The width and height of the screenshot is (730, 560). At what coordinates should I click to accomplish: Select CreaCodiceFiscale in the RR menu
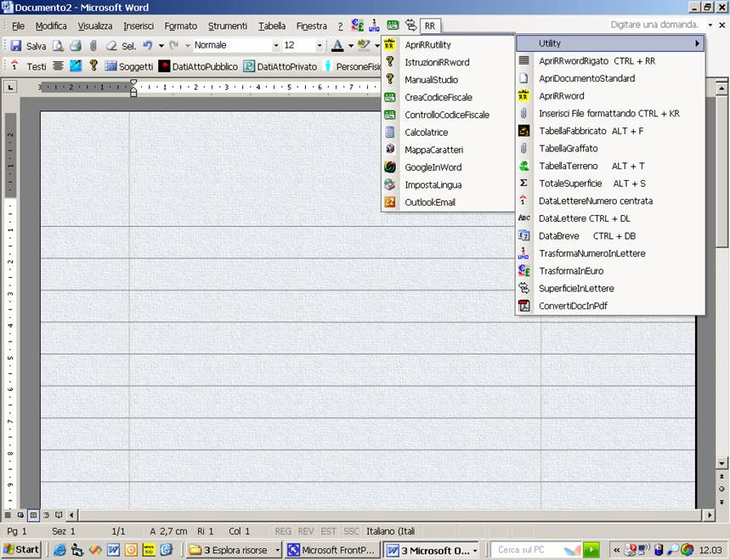[448, 97]
